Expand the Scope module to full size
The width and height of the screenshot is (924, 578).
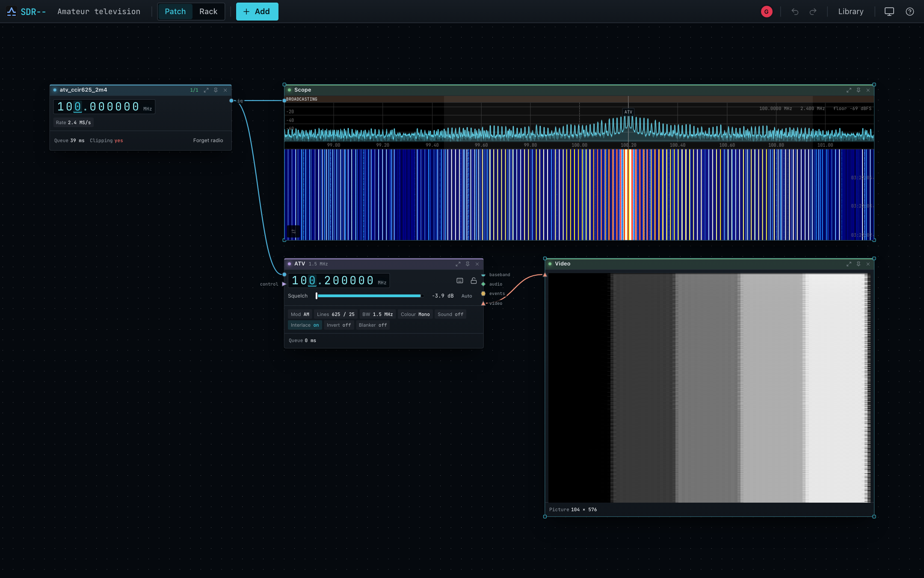point(849,90)
